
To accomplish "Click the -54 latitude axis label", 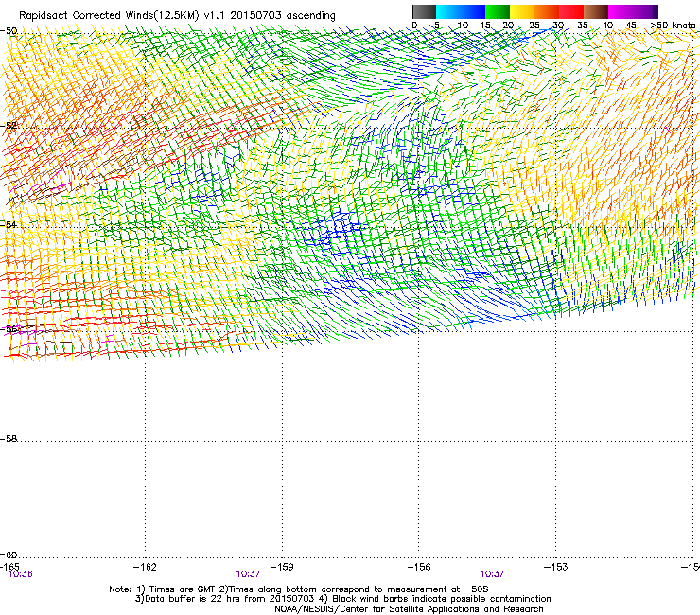I will tap(9, 224).
